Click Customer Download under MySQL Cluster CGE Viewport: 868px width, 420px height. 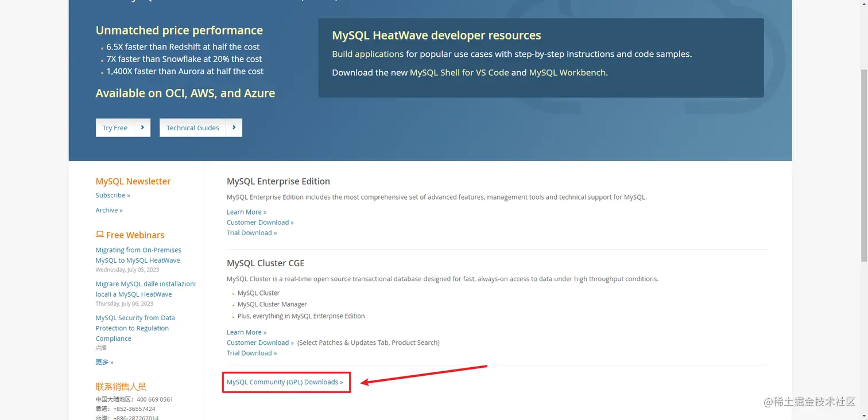(260, 343)
